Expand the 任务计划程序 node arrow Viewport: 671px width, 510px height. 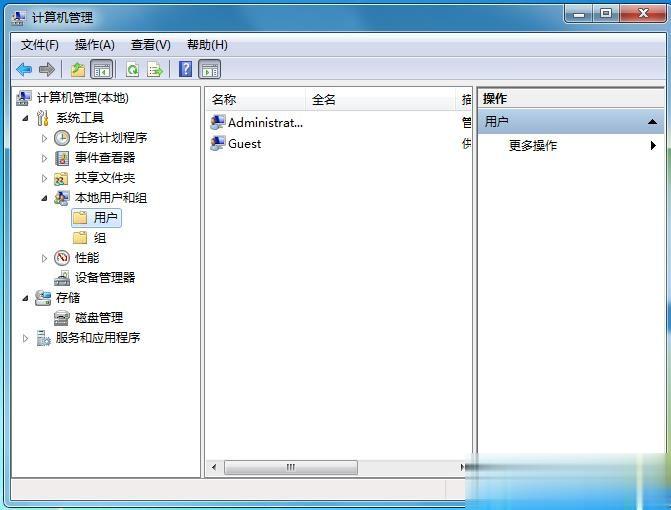pos(45,138)
